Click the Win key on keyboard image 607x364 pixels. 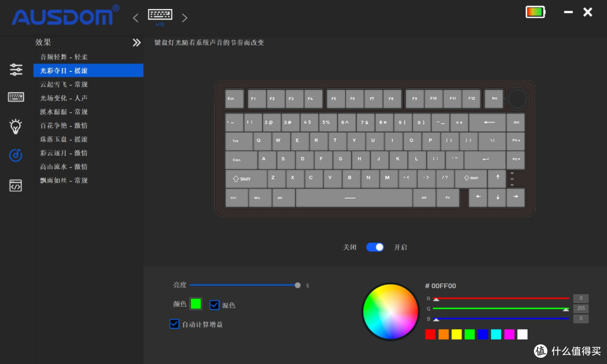pyautogui.click(x=260, y=198)
